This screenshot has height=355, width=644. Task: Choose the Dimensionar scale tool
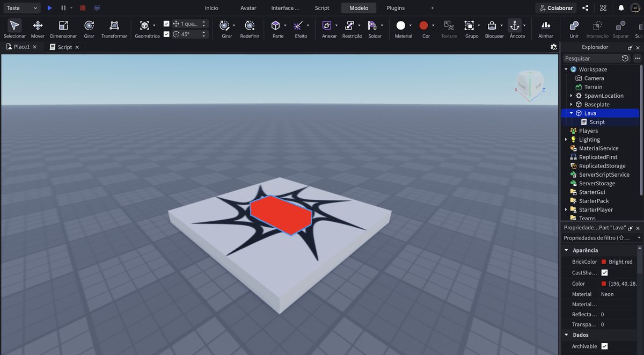point(63,29)
